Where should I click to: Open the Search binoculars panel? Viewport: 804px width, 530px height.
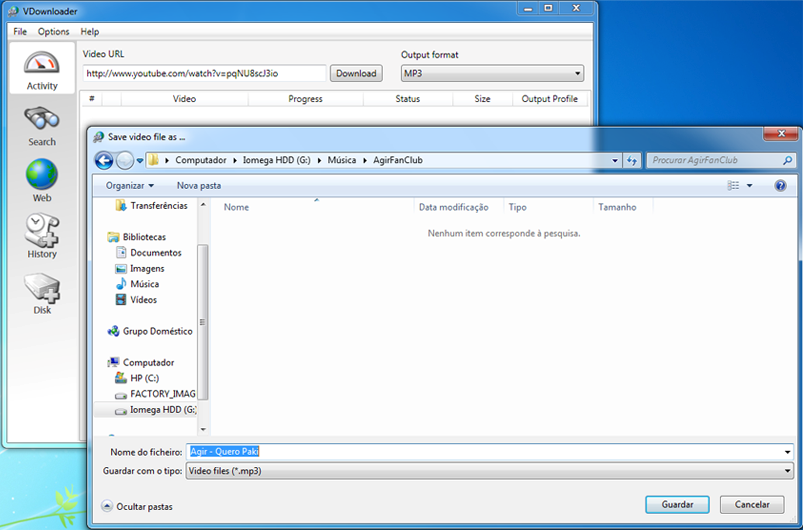[42, 127]
